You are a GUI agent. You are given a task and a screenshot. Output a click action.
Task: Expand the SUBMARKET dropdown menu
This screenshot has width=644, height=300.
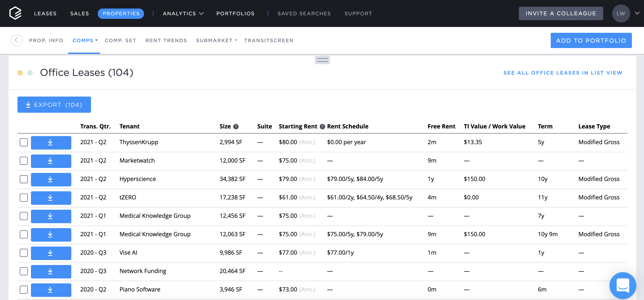point(216,40)
